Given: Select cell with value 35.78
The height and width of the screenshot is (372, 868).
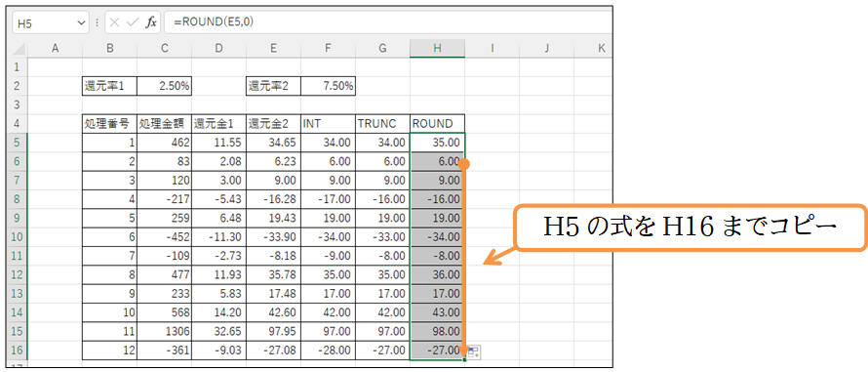Looking at the screenshot, I should tap(273, 274).
